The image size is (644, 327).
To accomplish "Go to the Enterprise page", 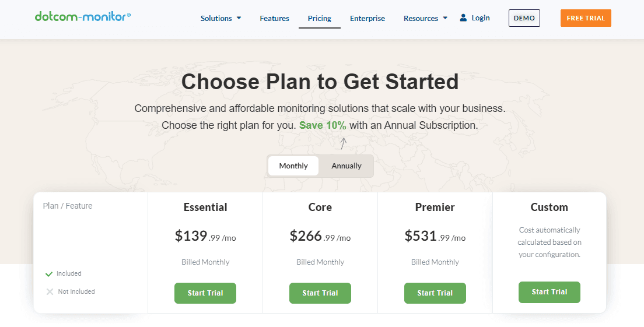I will [x=367, y=18].
